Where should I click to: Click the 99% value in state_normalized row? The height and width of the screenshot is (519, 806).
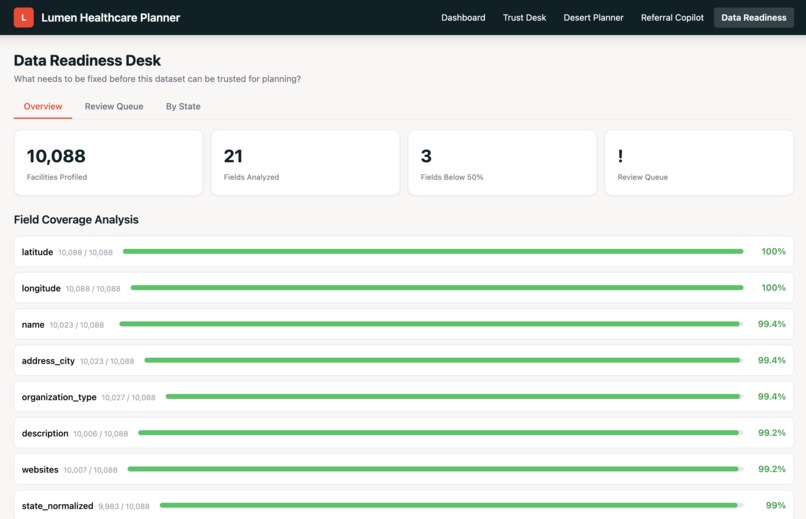point(776,506)
